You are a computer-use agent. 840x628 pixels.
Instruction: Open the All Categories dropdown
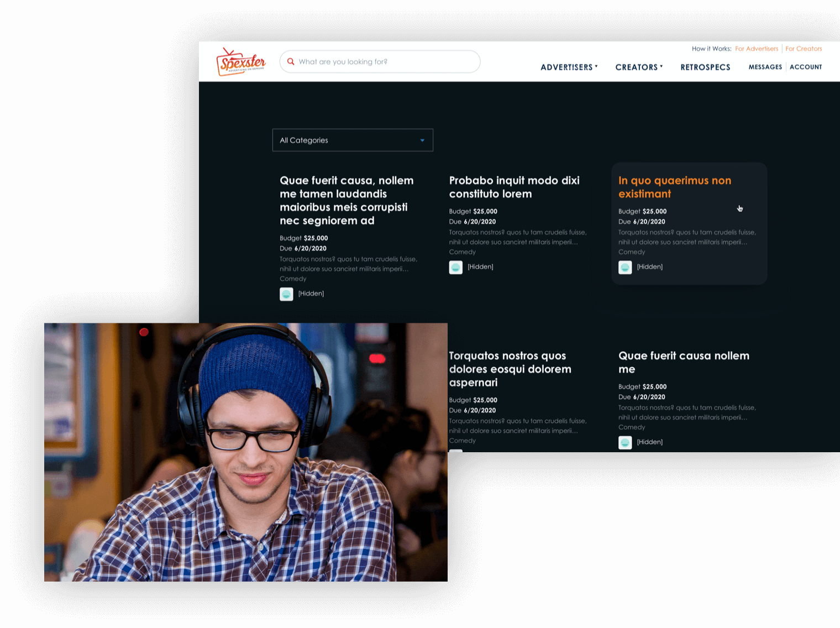[x=353, y=140]
